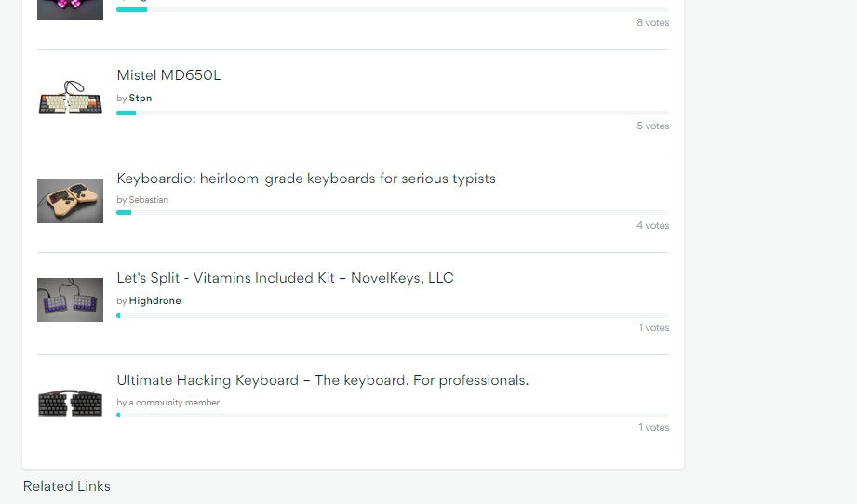Screen dimensions: 857x504
Task: Open the Mistel MD650L title link
Action: (x=168, y=75)
